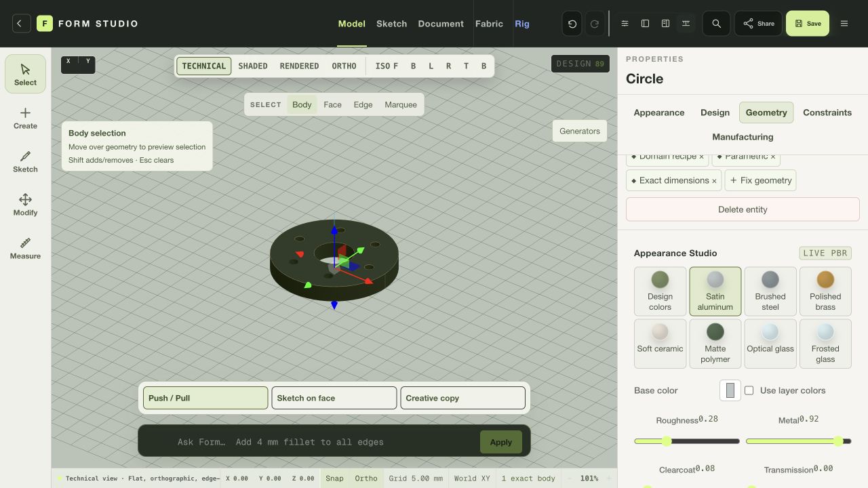Toggle Snap in the status bar
The height and width of the screenshot is (488, 868).
(x=334, y=479)
